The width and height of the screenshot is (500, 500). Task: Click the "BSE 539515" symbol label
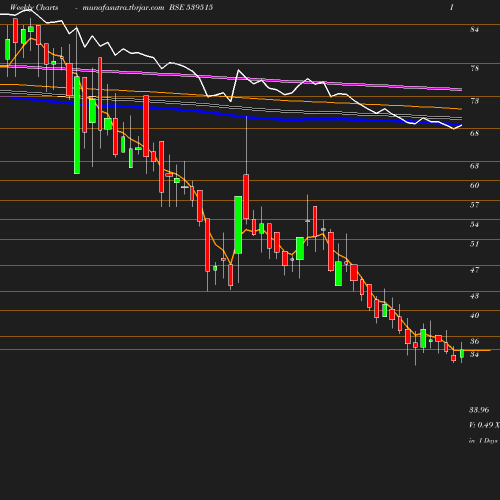coord(191,7)
